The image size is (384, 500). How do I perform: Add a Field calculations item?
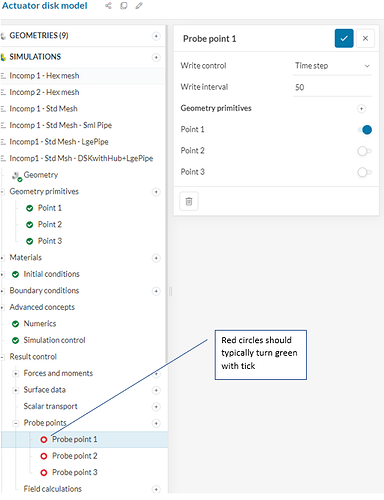pyautogui.click(x=156, y=489)
